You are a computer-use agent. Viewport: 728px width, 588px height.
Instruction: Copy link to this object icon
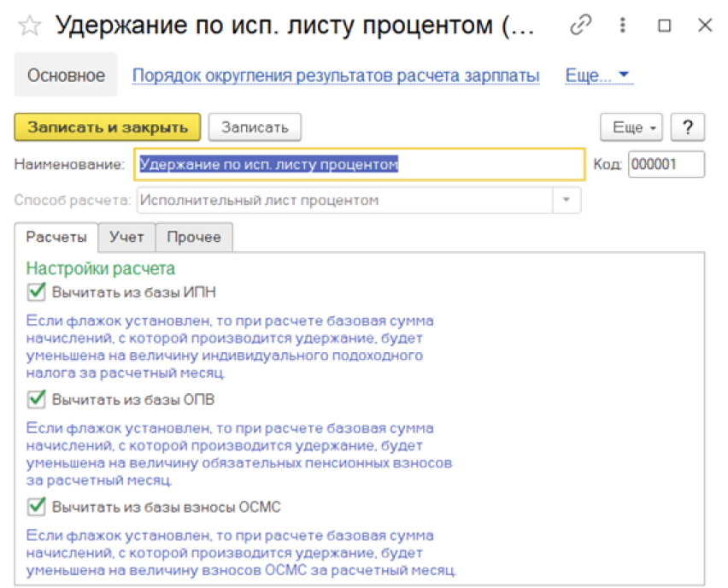point(580,25)
